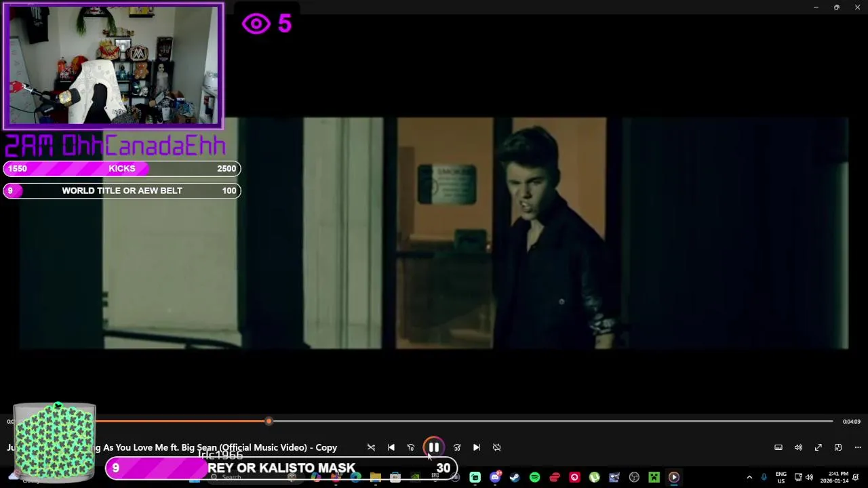Open the player volume control
The image size is (868, 488).
point(798,447)
